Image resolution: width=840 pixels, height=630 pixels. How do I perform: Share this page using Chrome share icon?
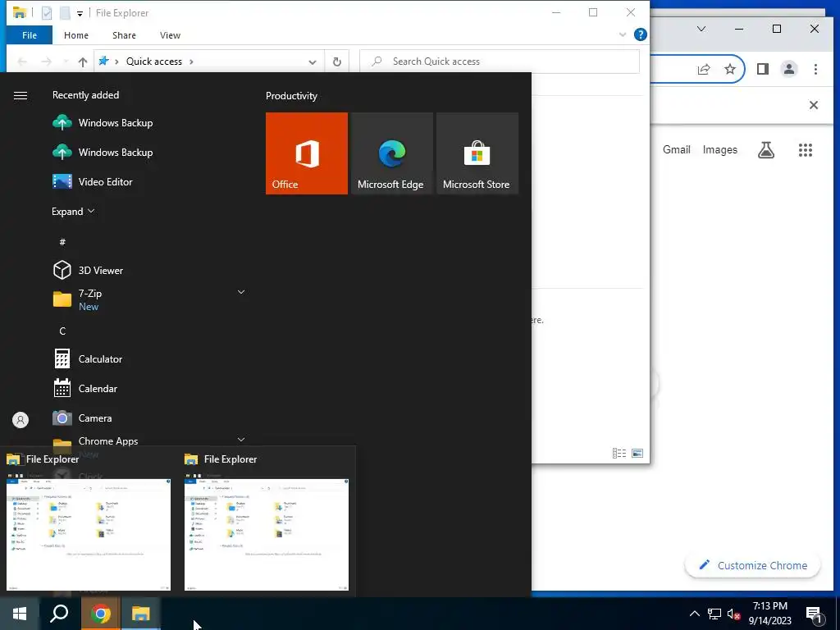click(703, 69)
